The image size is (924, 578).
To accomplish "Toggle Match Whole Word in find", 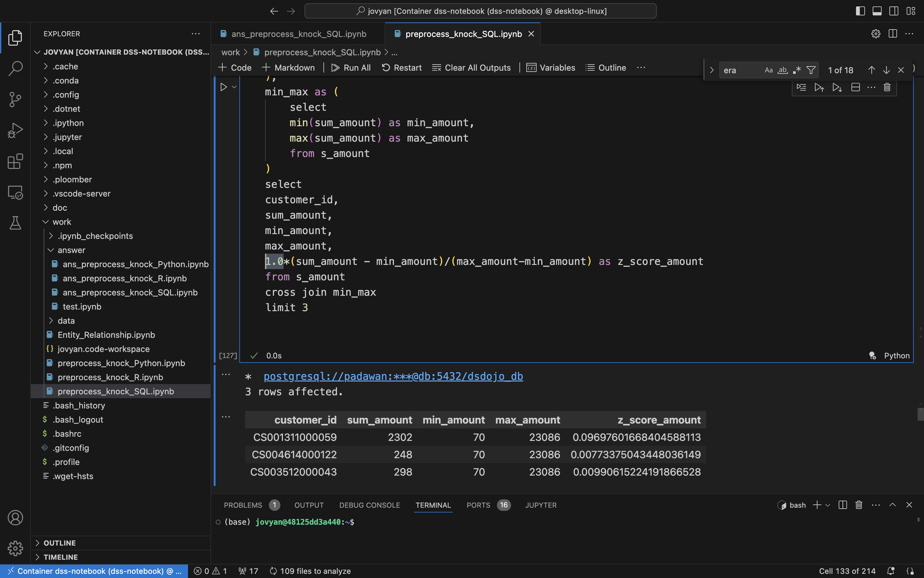I will (783, 70).
